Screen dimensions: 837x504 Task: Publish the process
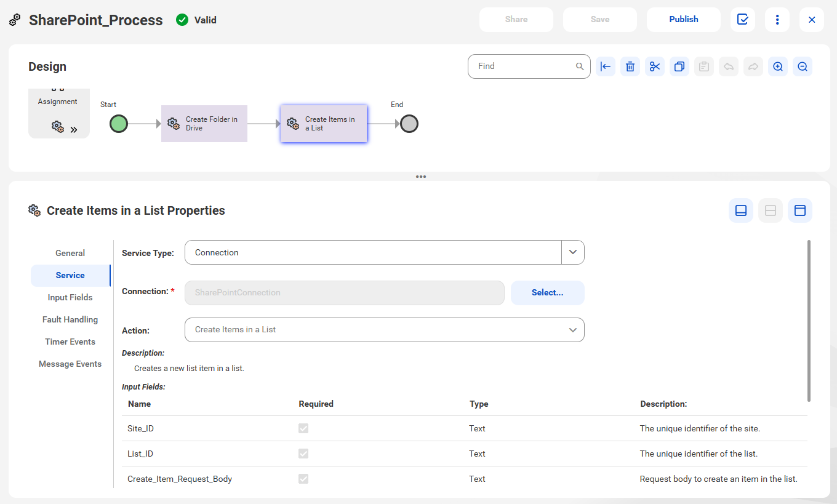tap(684, 20)
